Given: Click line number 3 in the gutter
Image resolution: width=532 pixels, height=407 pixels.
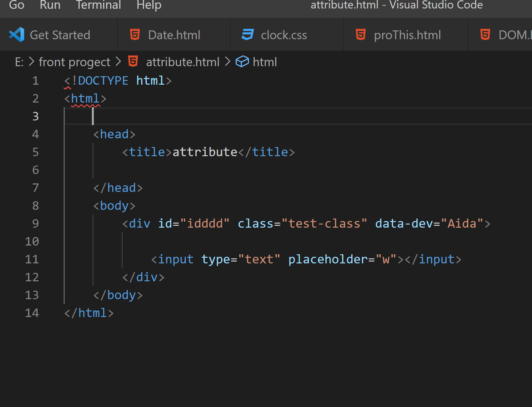Looking at the screenshot, I should 35,117.
